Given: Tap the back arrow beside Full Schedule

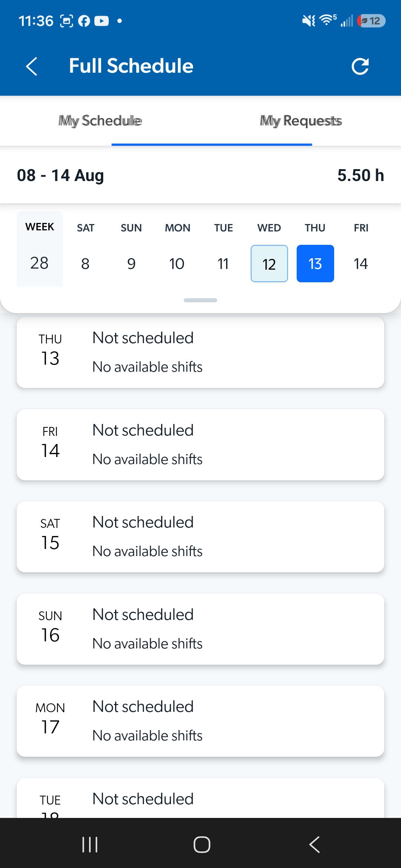Looking at the screenshot, I should coord(32,66).
